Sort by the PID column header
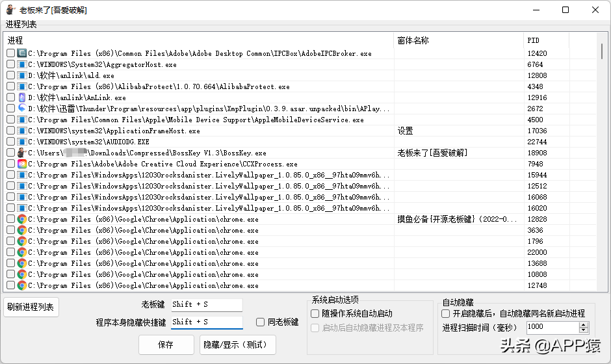Viewport: 611px width, 364px height. [x=547, y=40]
